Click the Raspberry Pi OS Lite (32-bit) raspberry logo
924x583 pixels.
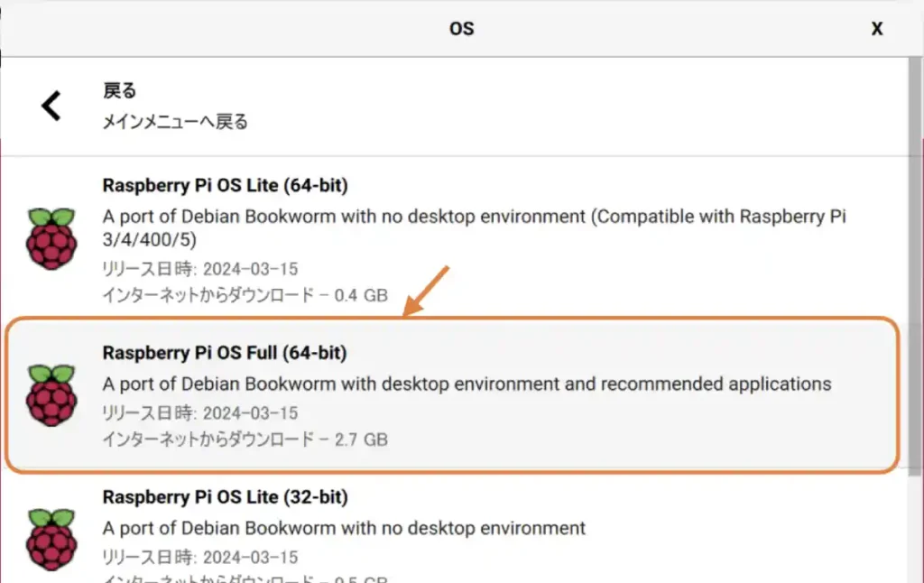51,540
